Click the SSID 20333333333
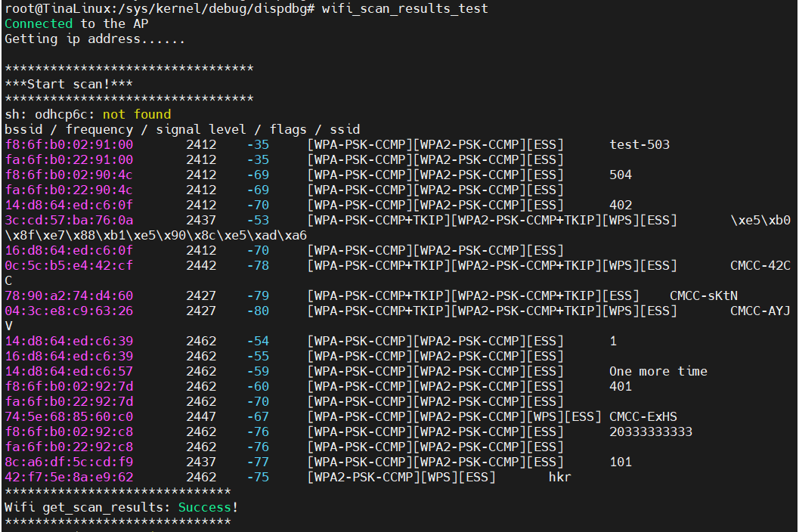This screenshot has width=799, height=532. [651, 431]
